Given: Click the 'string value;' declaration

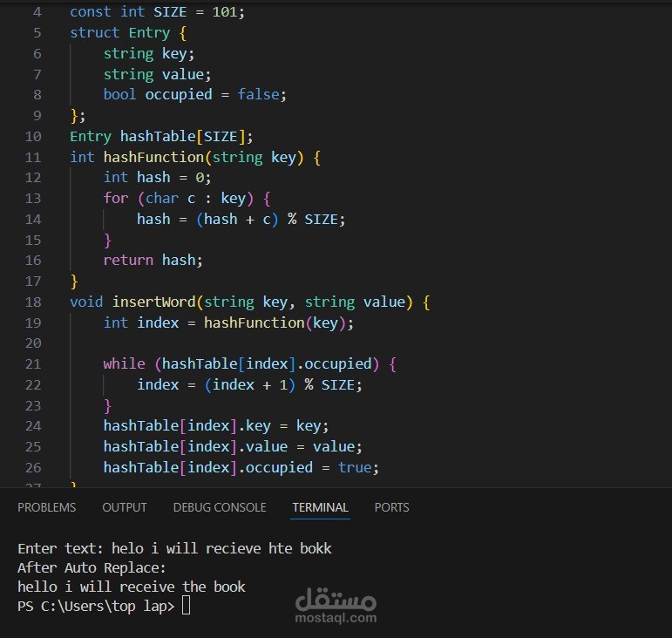Looking at the screenshot, I should click(157, 75).
